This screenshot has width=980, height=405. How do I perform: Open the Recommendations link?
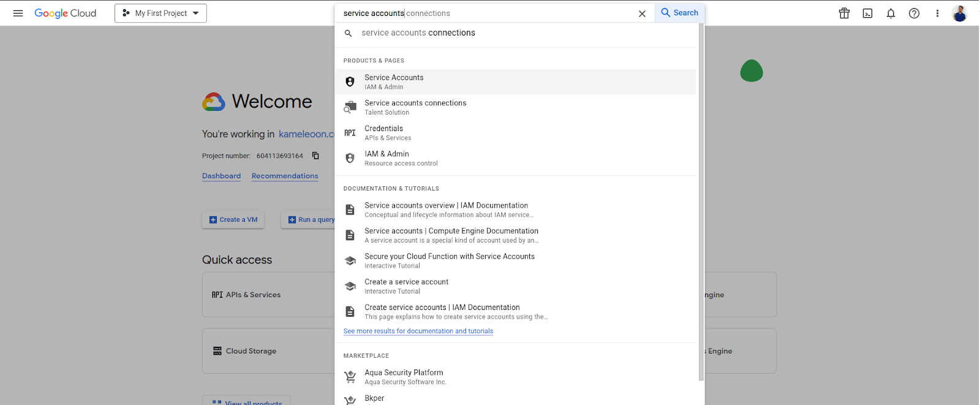(285, 176)
